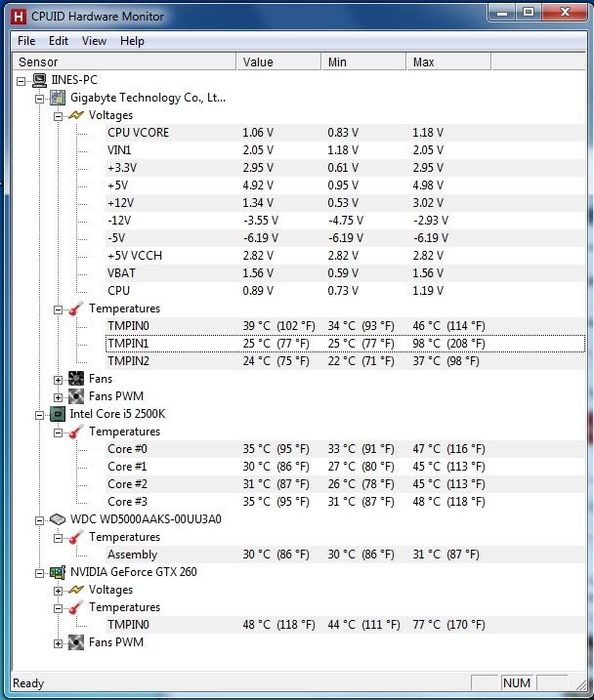Collapse the NVIDIA Temperatures section
Viewport: 594px width, 700px height.
(x=58, y=608)
